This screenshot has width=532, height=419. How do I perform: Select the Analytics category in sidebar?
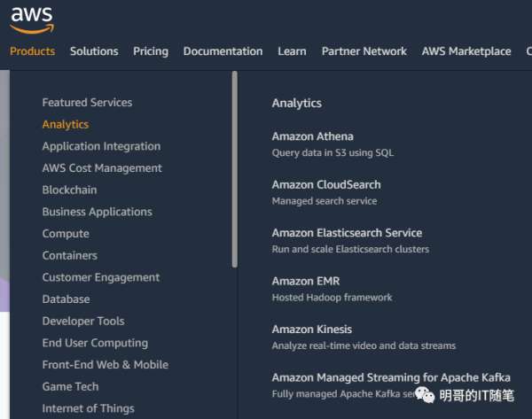point(65,124)
